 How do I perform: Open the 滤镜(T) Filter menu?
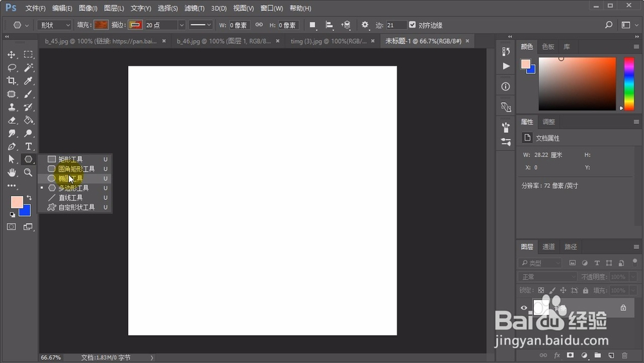(x=194, y=8)
